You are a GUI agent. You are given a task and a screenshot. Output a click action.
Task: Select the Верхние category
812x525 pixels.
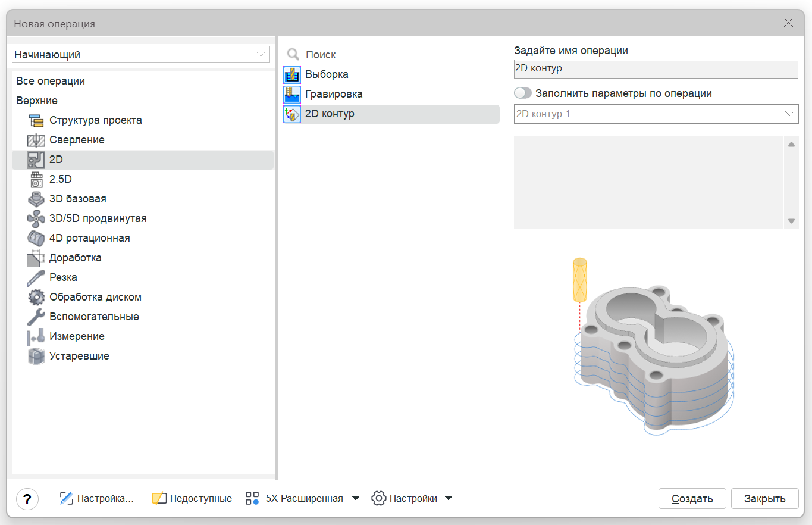(37, 101)
